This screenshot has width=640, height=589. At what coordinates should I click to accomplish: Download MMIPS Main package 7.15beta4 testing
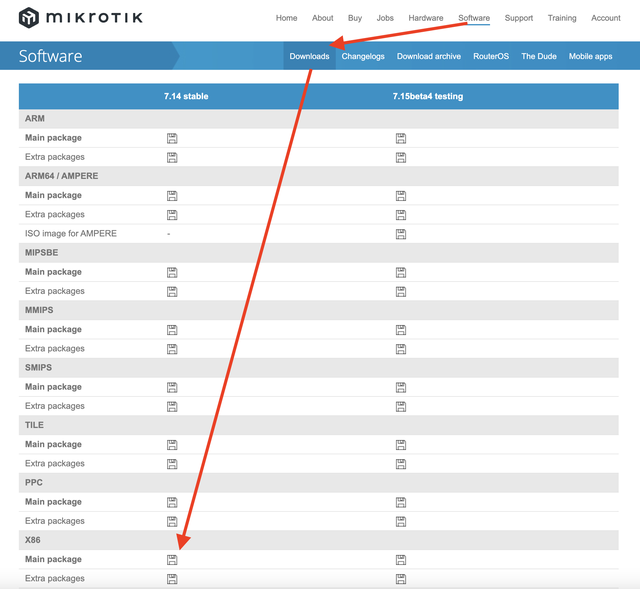[x=401, y=330]
